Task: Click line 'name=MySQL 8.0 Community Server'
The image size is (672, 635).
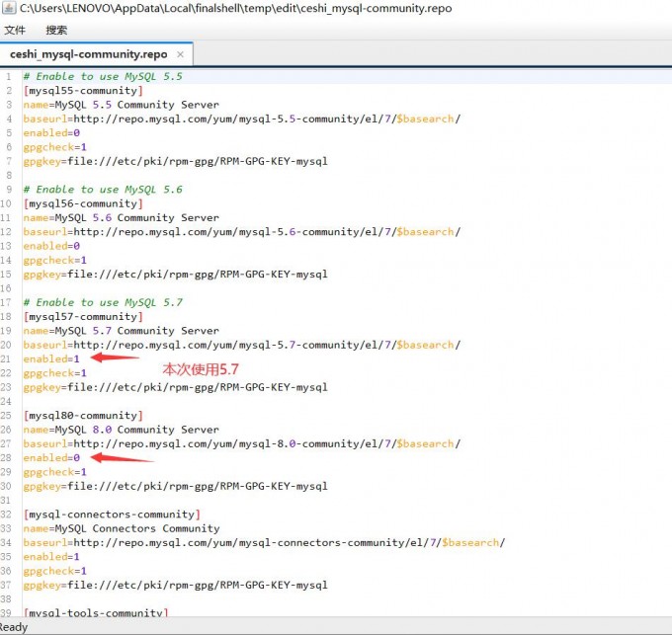Action: (x=122, y=430)
